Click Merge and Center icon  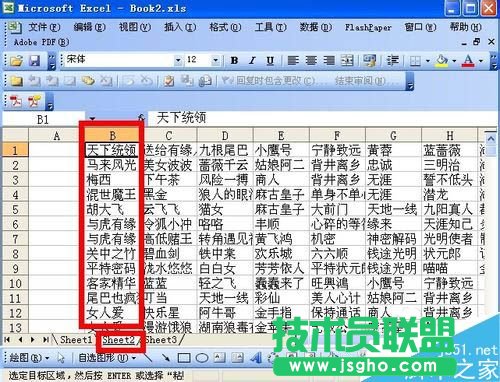pos(347,61)
